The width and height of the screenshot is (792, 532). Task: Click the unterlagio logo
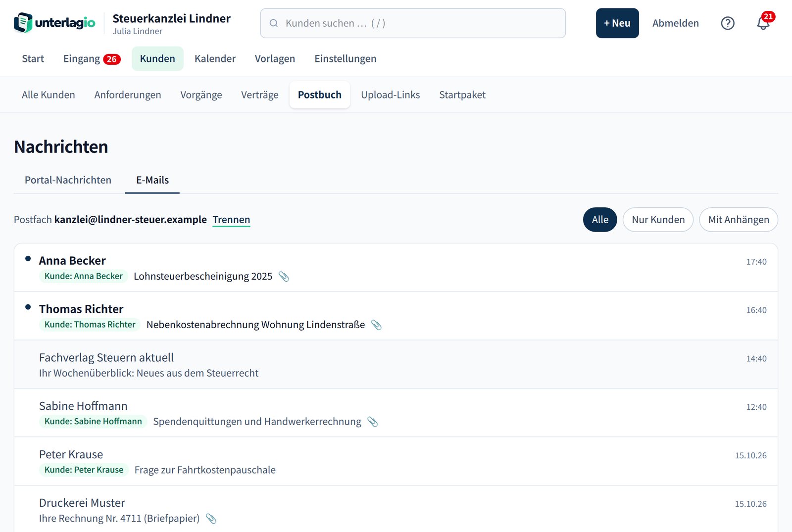pos(54,23)
